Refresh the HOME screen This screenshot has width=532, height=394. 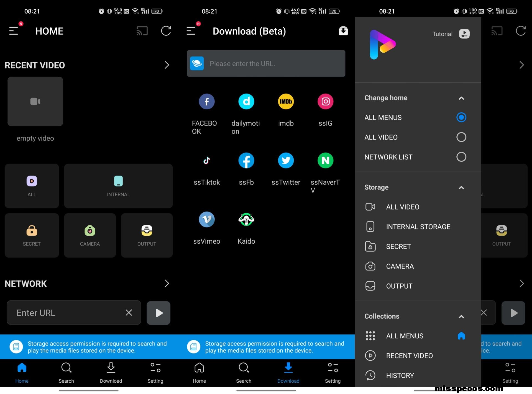click(x=166, y=31)
